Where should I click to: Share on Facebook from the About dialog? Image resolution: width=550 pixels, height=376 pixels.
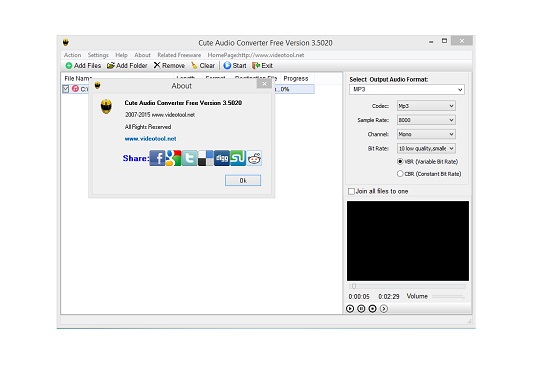[157, 158]
